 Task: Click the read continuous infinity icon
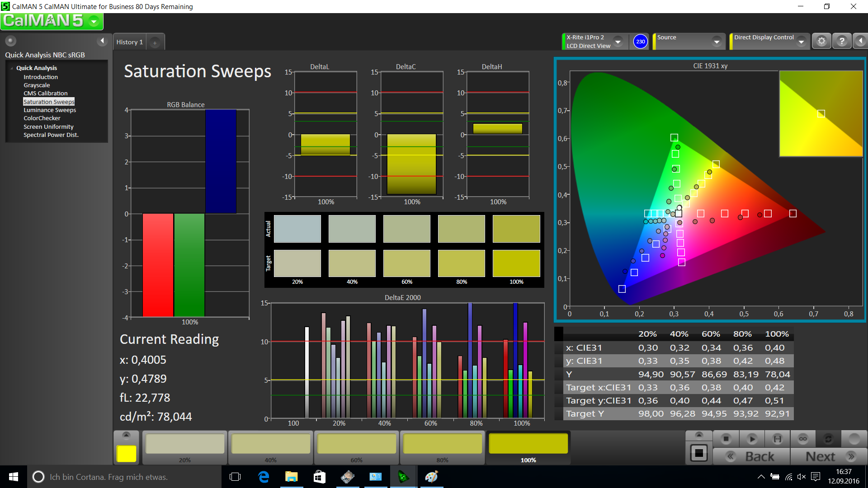pos(803,438)
